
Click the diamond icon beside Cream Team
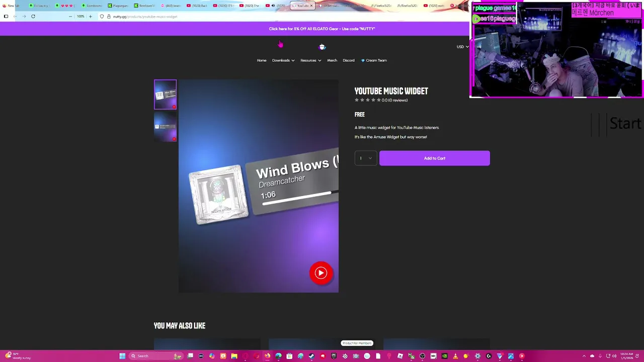[x=363, y=60]
